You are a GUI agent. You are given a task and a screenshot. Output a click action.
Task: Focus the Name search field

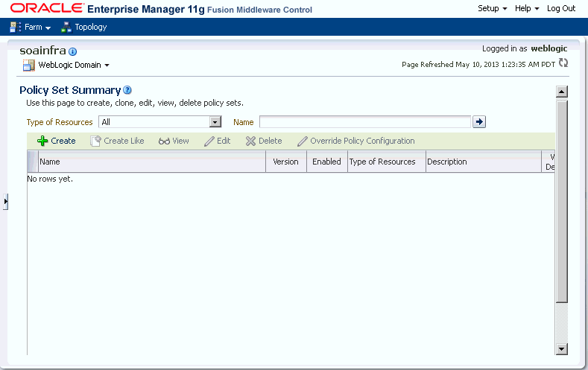[365, 122]
